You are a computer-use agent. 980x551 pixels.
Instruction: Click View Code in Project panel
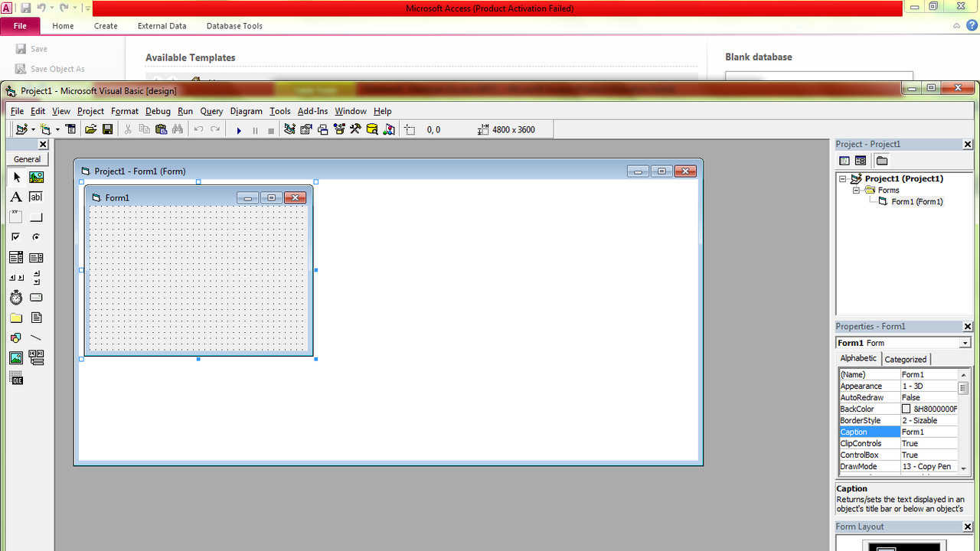pyautogui.click(x=844, y=161)
